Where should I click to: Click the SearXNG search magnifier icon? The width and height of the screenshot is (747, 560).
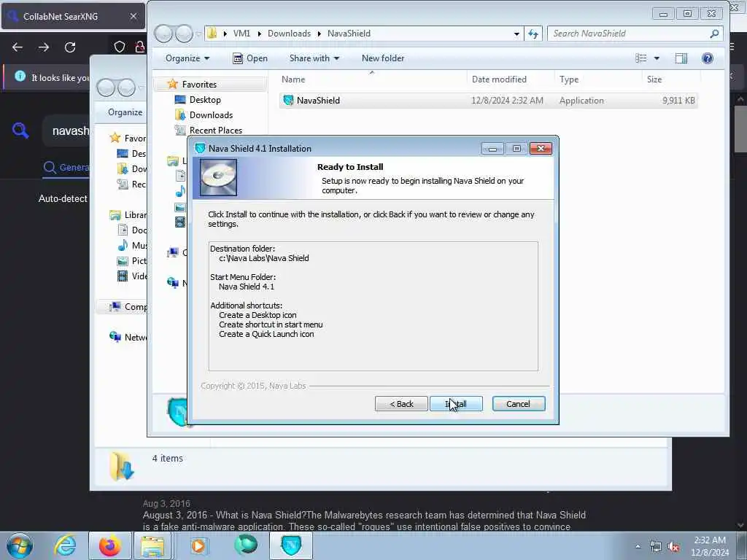[20, 130]
